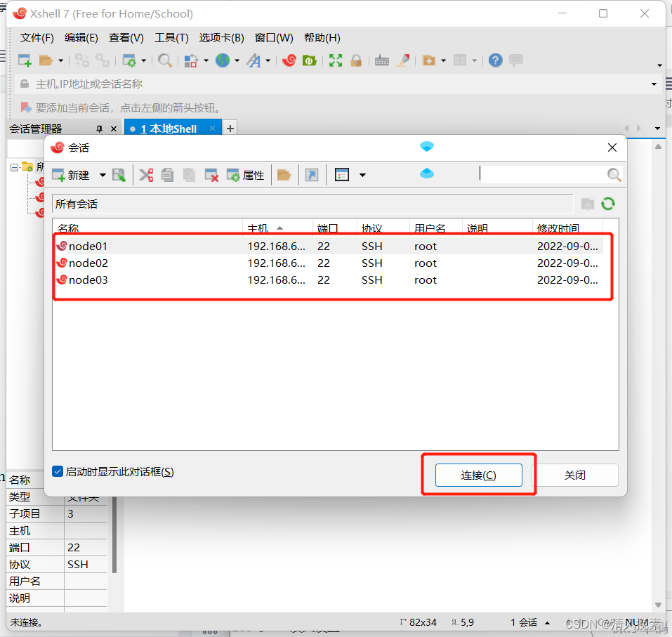Screen dimensions: 672x637
Task: Open the globe encoding dropdown
Action: (236, 60)
